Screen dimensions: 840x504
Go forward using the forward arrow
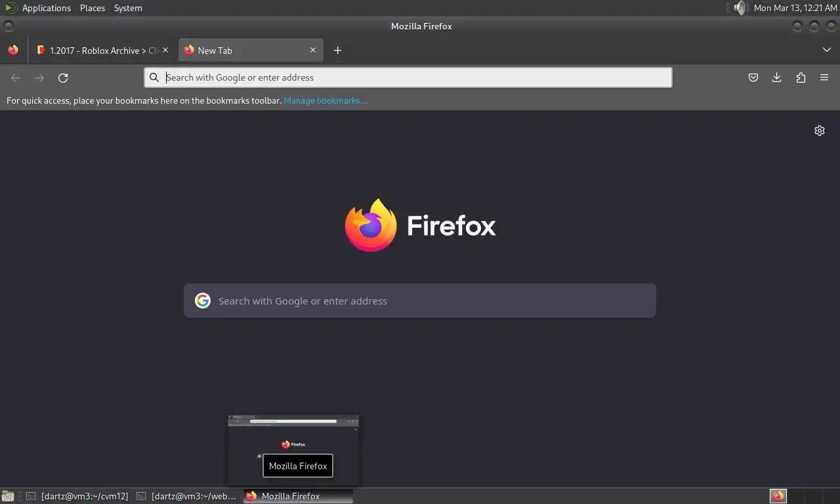point(39,77)
